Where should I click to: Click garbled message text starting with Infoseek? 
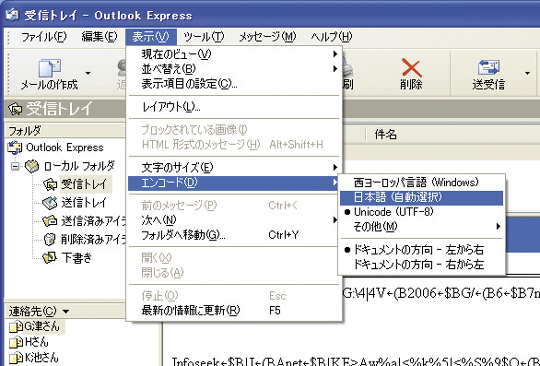[x=355, y=361]
